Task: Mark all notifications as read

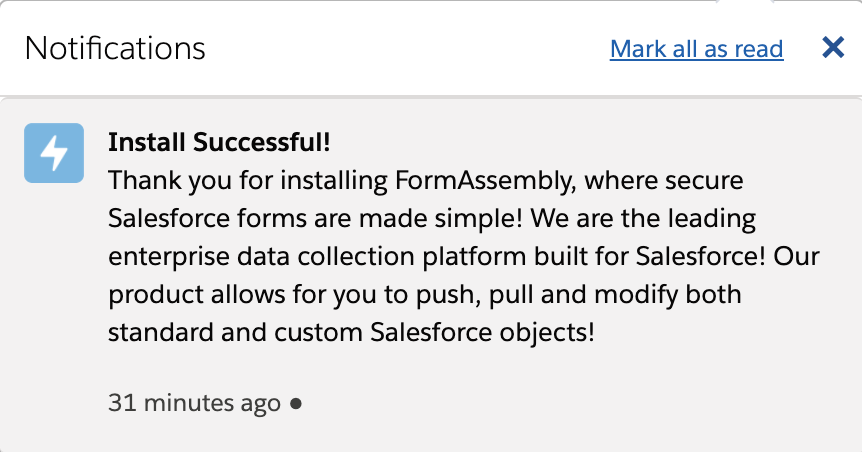Action: [x=696, y=48]
